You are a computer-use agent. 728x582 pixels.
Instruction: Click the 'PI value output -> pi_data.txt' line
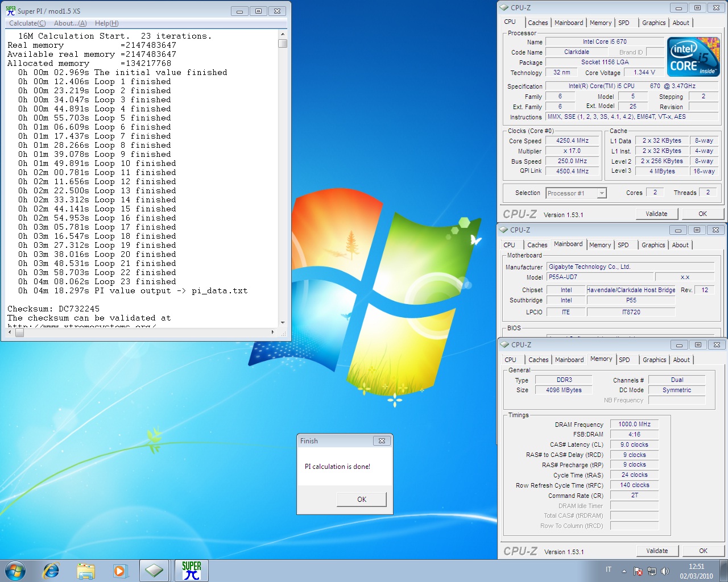[133, 290]
